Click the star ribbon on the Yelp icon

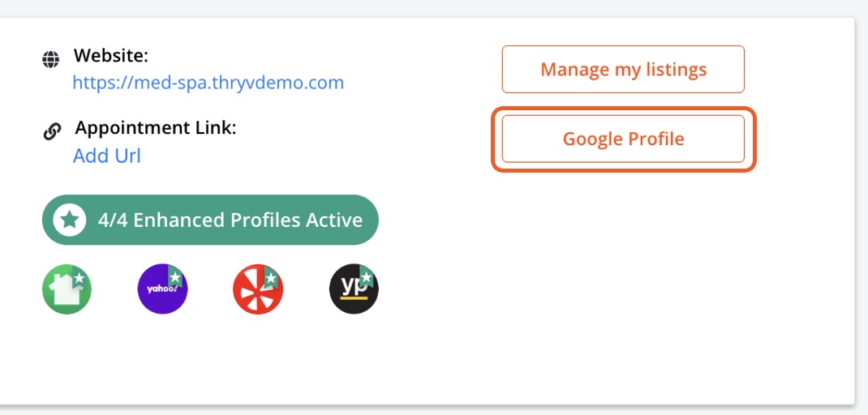pos(271,278)
